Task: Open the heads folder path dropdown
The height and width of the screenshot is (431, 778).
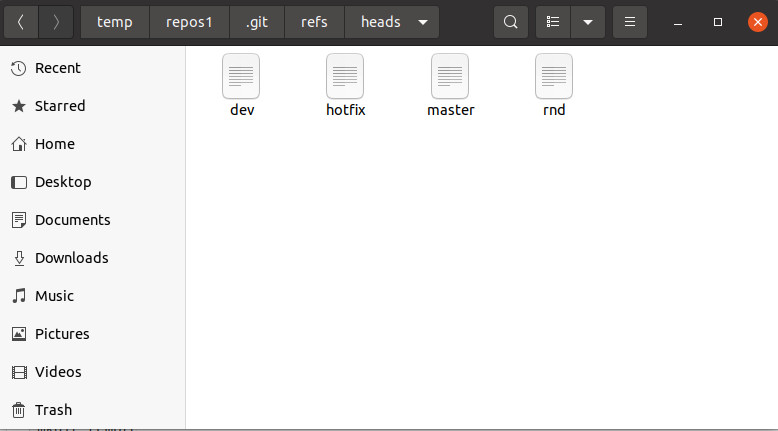Action: (x=424, y=22)
